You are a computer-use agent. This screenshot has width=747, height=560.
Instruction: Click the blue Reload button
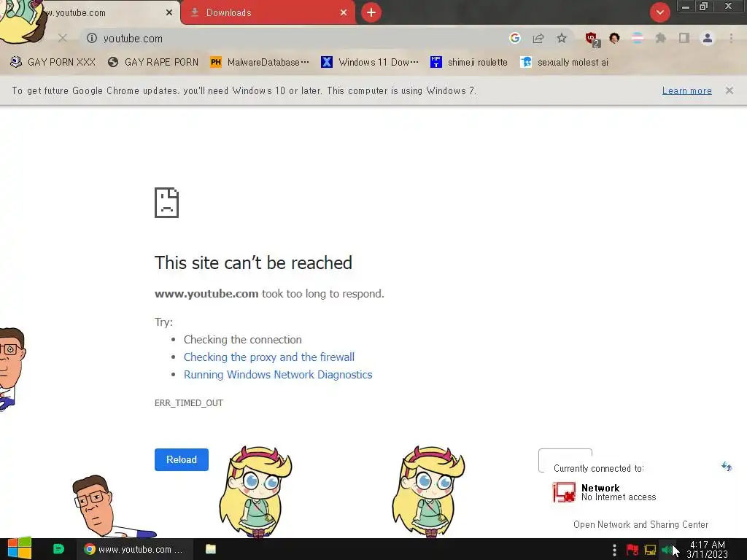(x=182, y=459)
